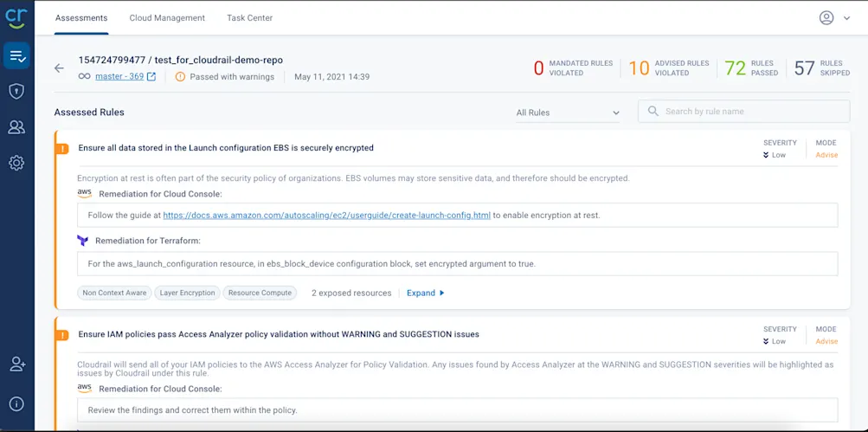This screenshot has height=432, width=868.
Task: Open the profile menu chevron
Action: (846, 18)
